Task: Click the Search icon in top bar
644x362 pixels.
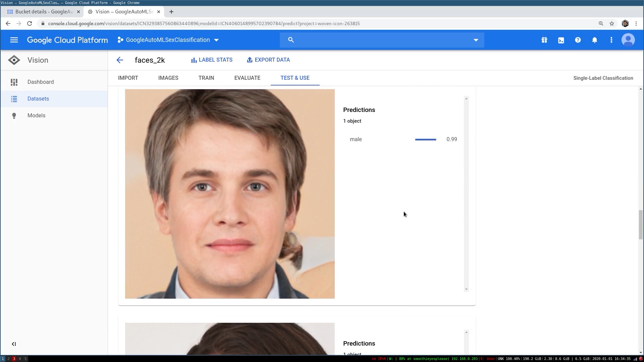Action: pos(291,40)
